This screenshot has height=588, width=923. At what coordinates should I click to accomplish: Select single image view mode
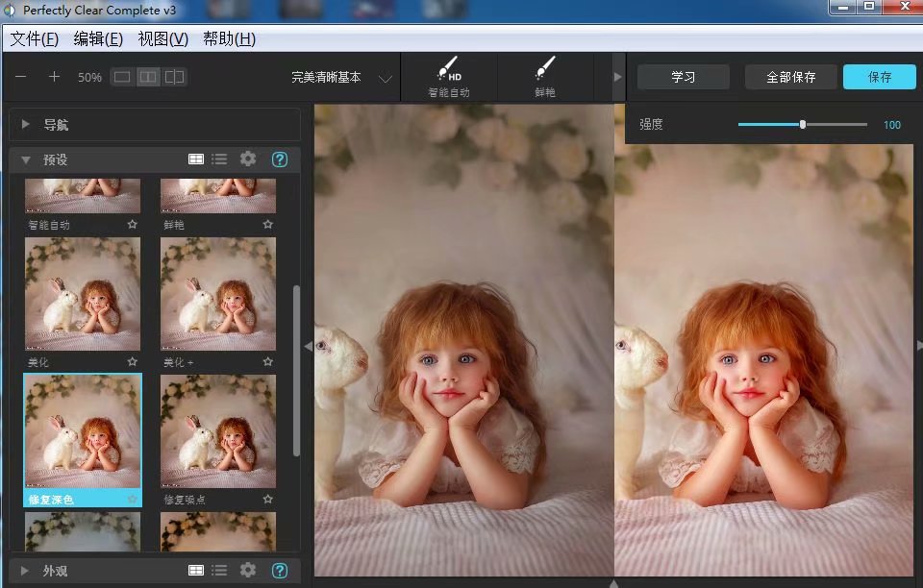122,77
